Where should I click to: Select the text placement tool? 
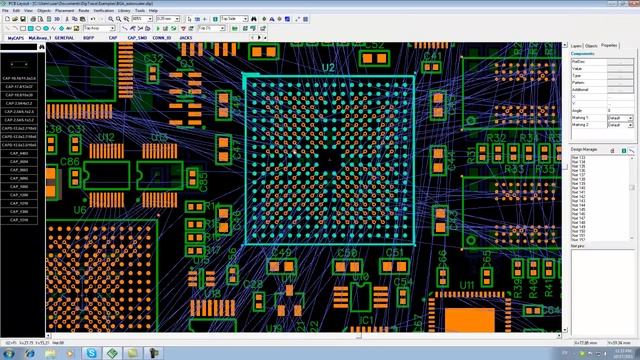click(69, 29)
